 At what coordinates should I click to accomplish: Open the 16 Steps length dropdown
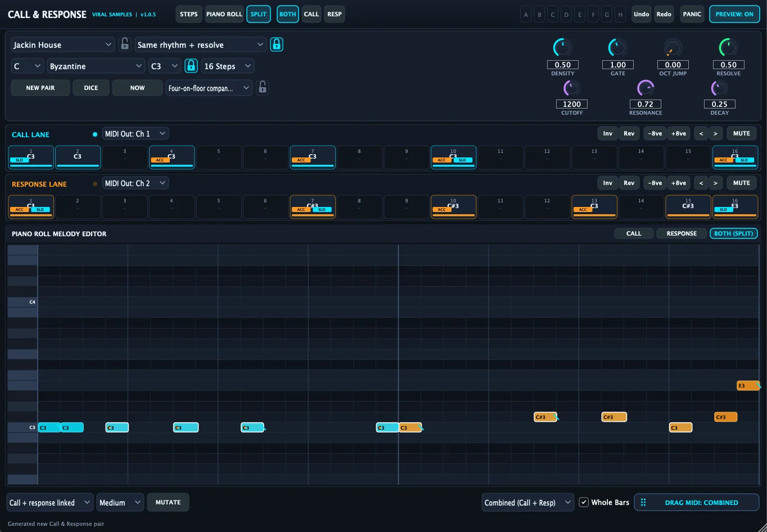point(227,66)
